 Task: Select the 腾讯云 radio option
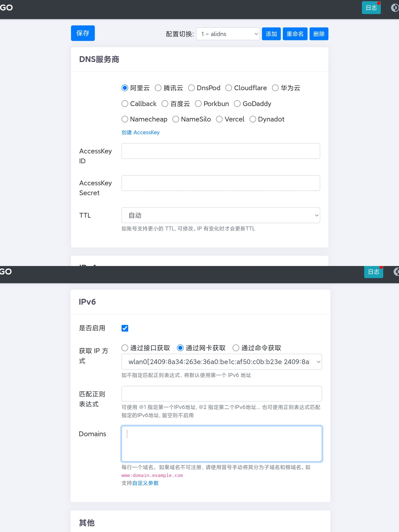click(x=158, y=88)
